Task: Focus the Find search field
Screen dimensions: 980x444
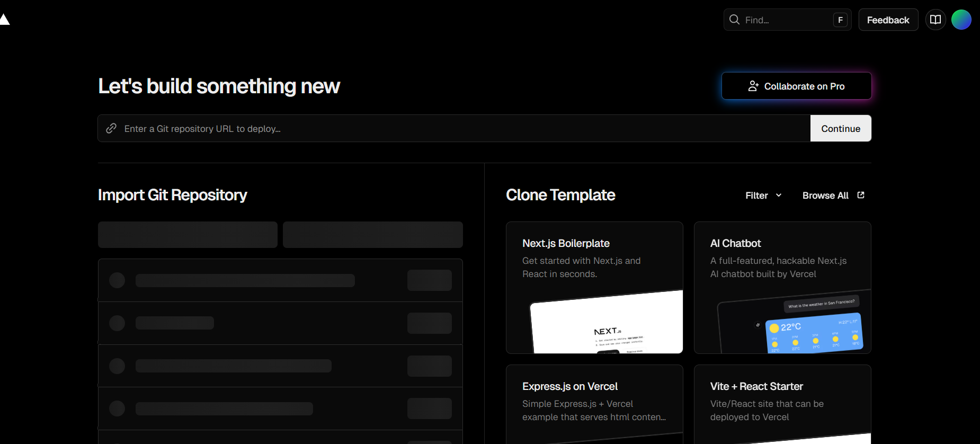Action: [x=788, y=20]
